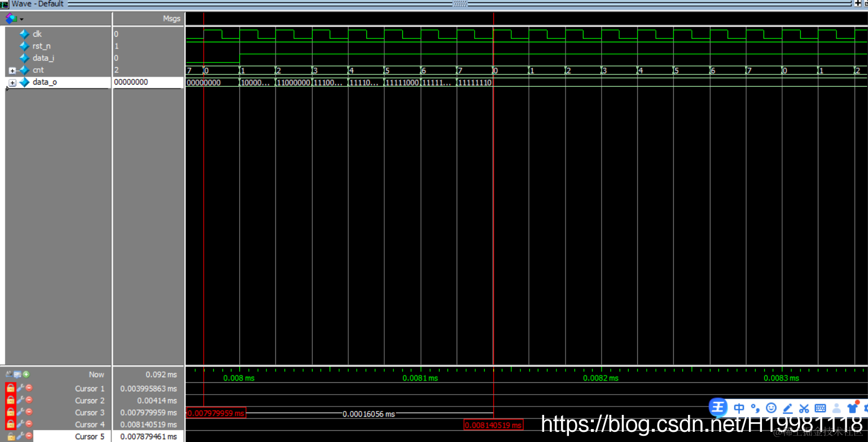Click data_o waveform value 11111000
868x442 pixels.
pyautogui.click(x=402, y=83)
